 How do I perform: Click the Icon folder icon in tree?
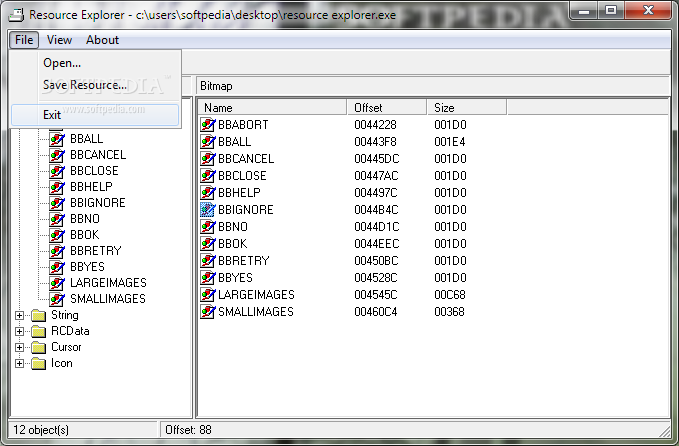(39, 363)
